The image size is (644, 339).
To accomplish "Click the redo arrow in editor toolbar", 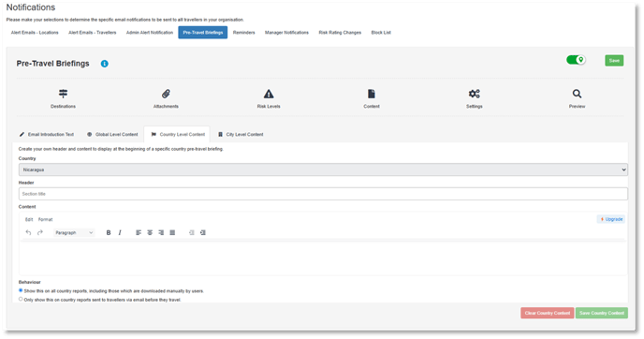I will tap(40, 232).
